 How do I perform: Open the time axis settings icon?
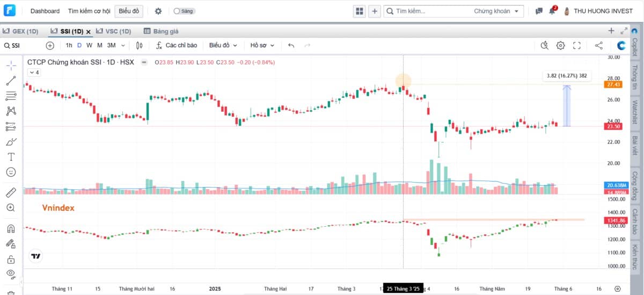(x=618, y=289)
